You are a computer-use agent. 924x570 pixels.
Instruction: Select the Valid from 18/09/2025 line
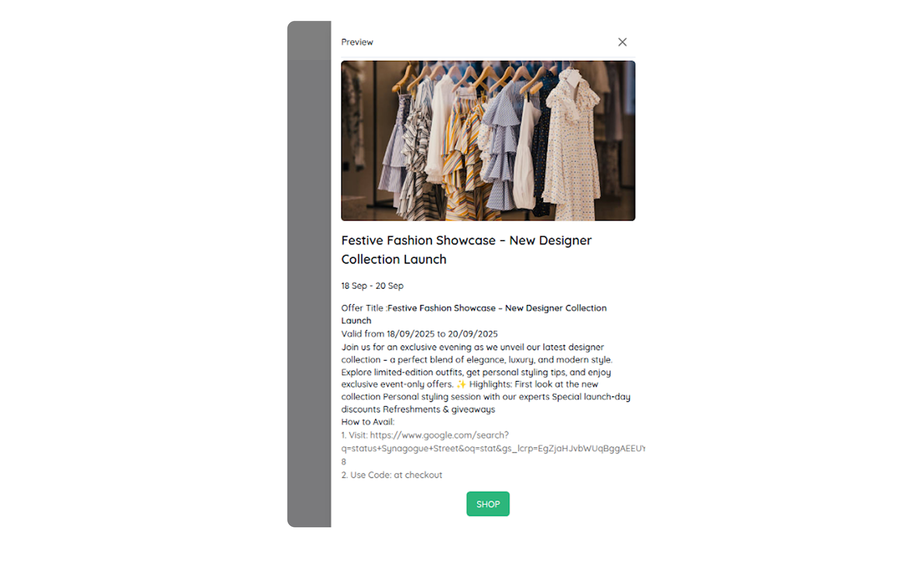tap(419, 334)
